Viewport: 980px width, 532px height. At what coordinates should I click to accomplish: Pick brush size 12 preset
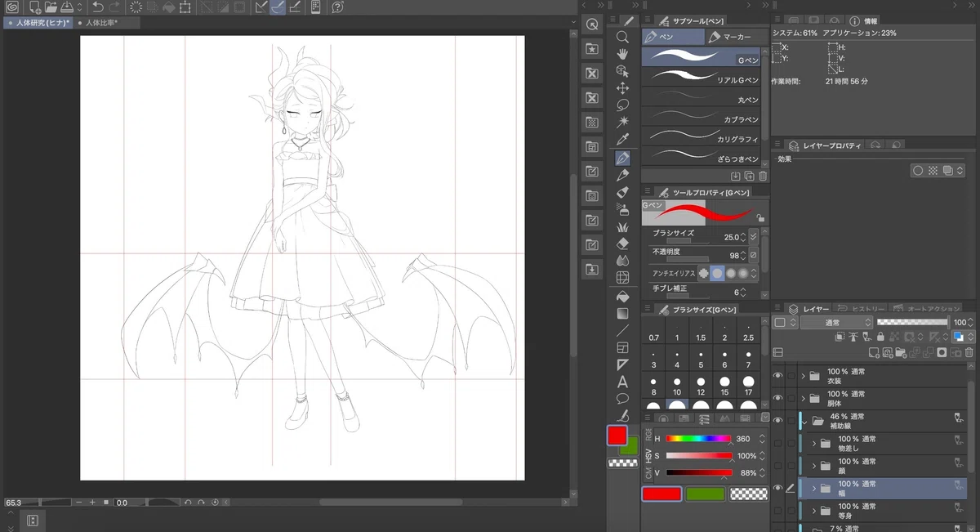(701, 387)
